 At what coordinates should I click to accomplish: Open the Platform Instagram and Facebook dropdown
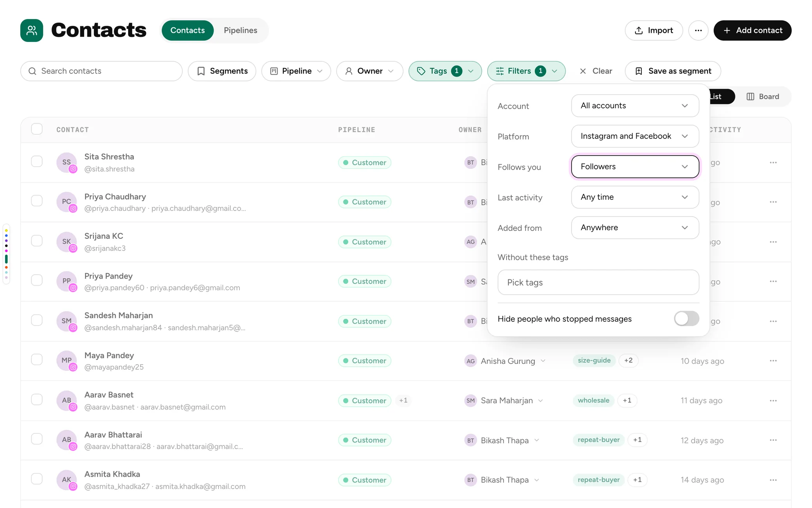[635, 136]
